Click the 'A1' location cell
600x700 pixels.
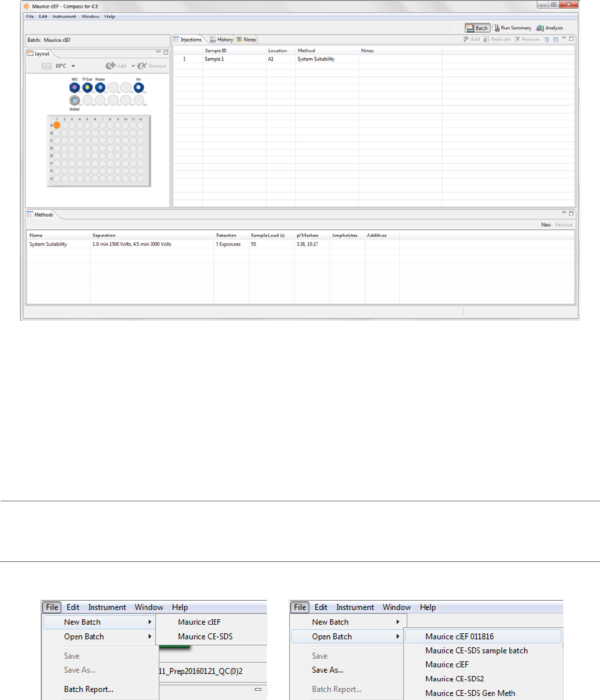(281, 59)
